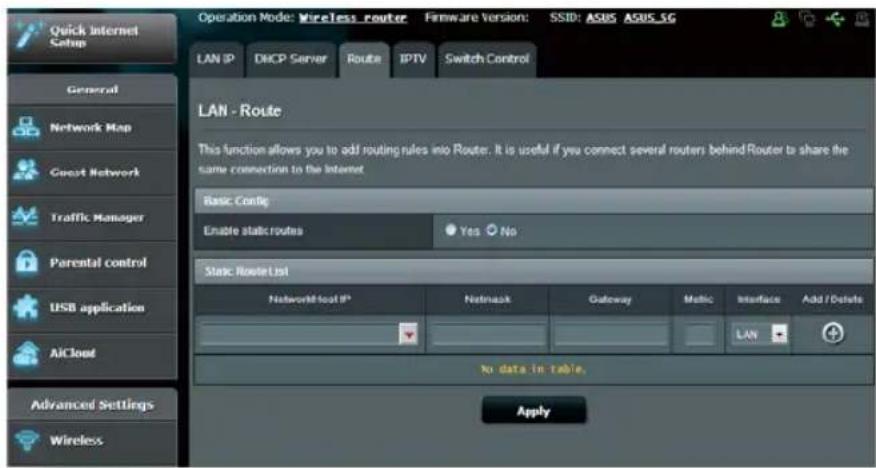Click the Metric input field
The height and width of the screenshot is (468, 876).
pos(699,335)
